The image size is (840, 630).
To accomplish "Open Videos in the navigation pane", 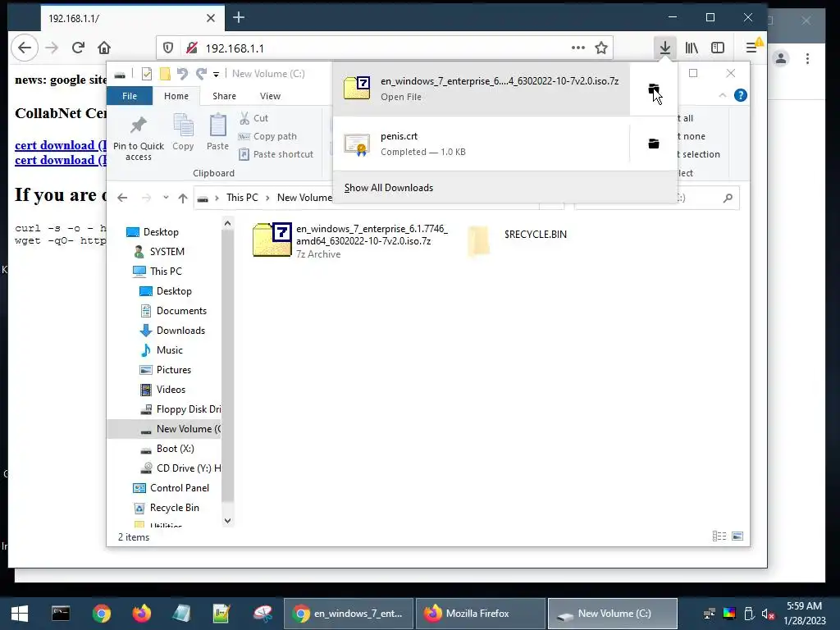I will pos(162,390).
